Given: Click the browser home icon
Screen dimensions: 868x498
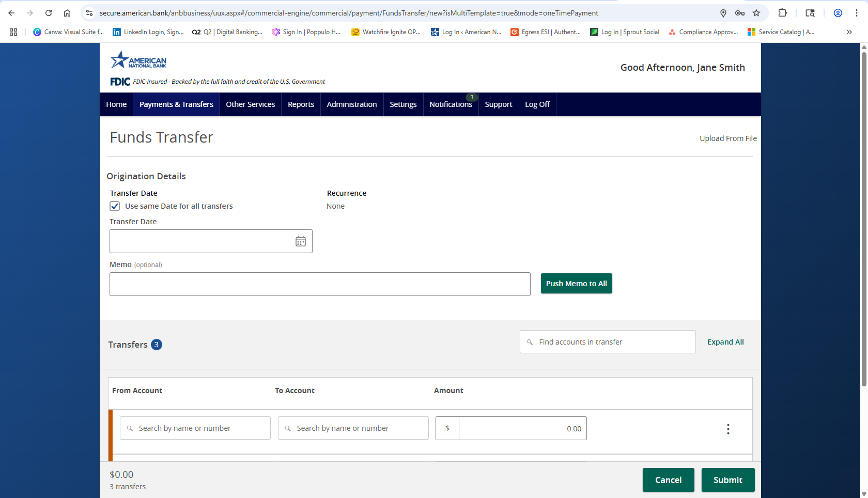Looking at the screenshot, I should 67,13.
